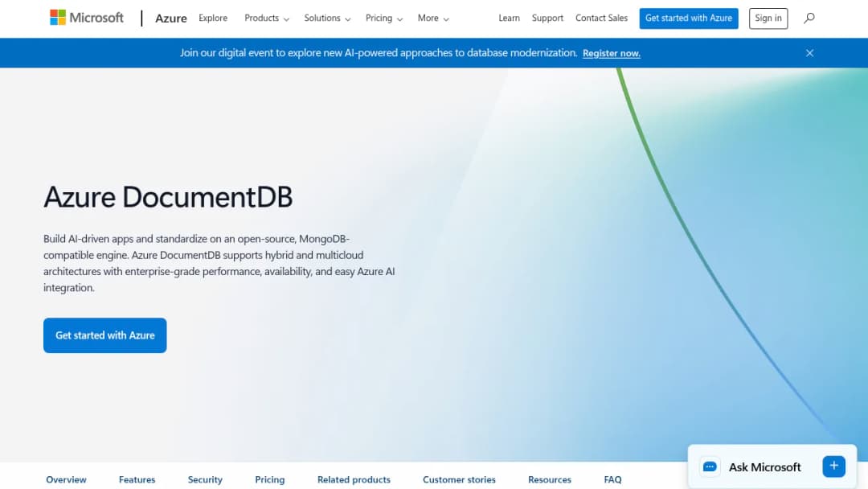This screenshot has width=868, height=489.
Task: Jump to the Resources tab
Action: click(549, 479)
